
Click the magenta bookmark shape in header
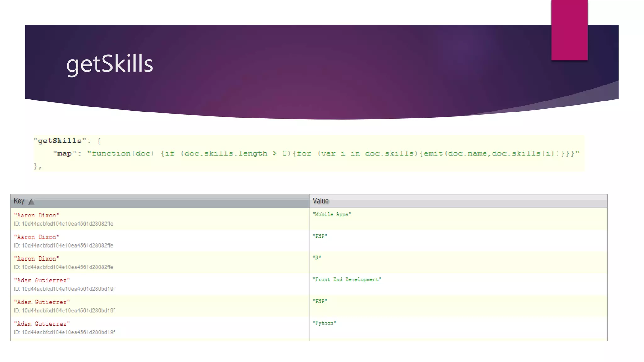coord(569,30)
